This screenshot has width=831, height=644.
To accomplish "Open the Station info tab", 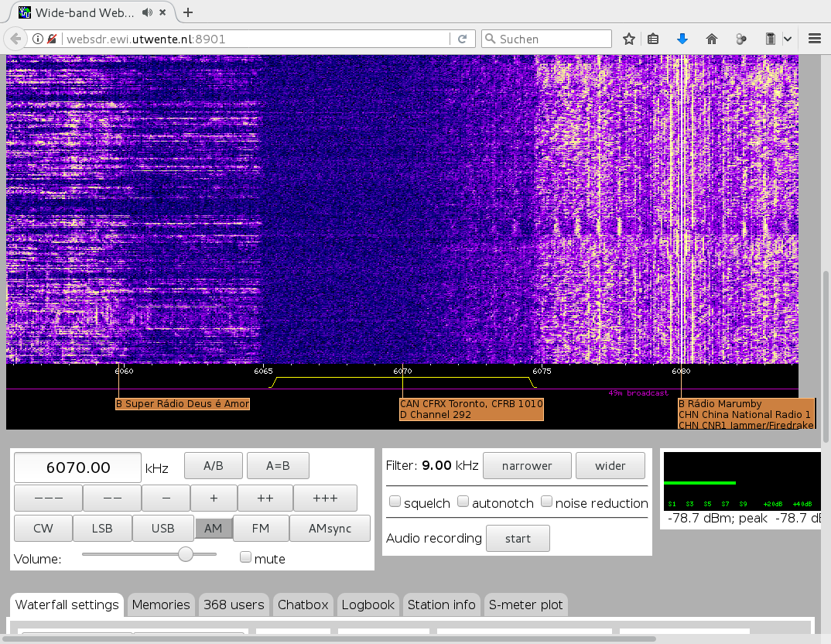I will click(441, 605).
